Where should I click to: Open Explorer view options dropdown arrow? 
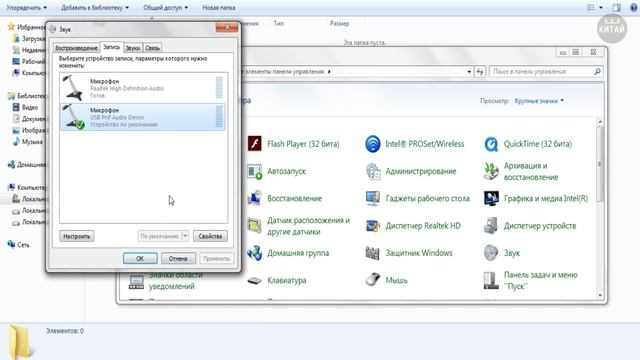tap(601, 7)
